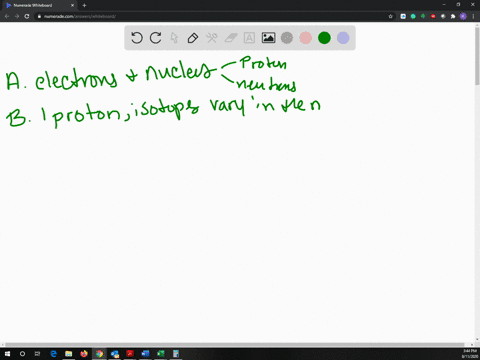Open the Windows Start menu

[7, 354]
